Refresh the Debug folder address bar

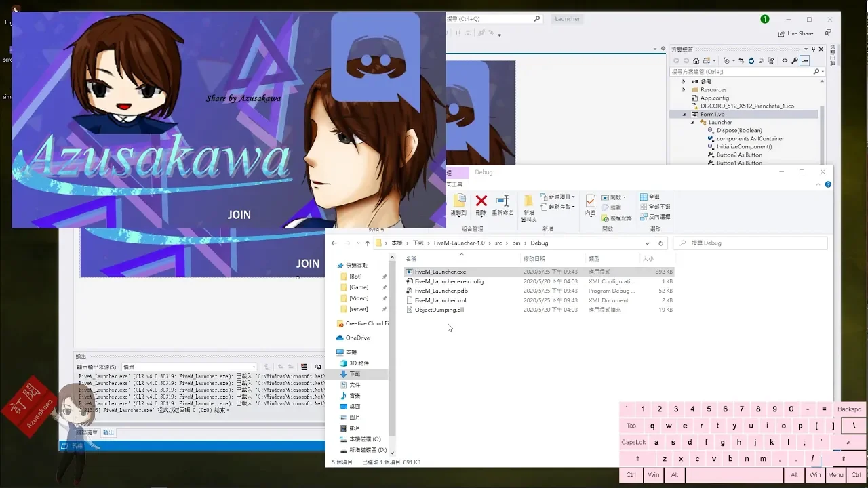(660, 243)
